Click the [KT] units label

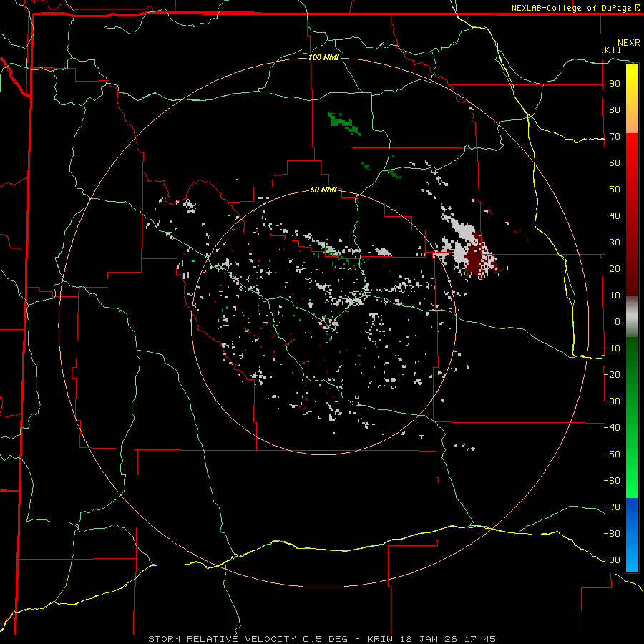click(610, 49)
